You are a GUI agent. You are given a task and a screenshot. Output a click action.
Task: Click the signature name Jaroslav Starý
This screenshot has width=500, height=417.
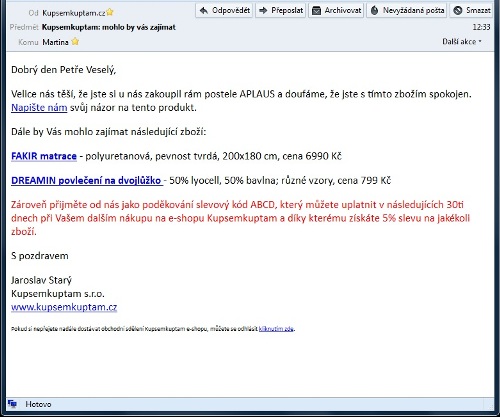(41, 280)
